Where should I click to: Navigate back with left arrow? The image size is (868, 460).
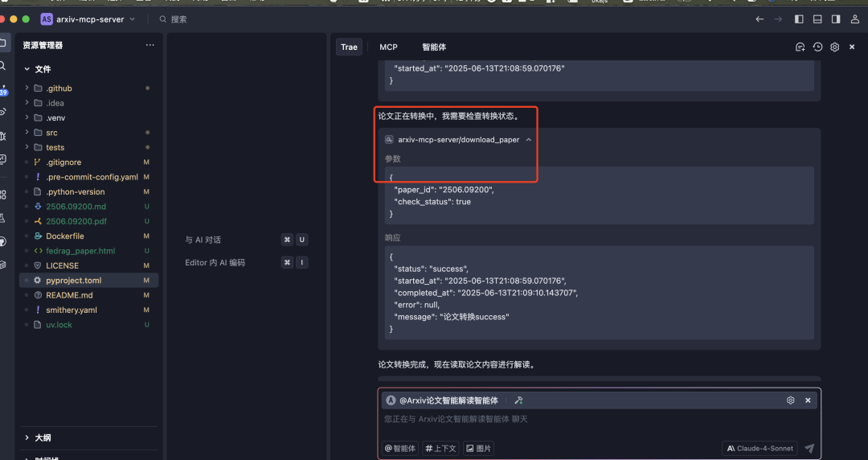click(759, 18)
